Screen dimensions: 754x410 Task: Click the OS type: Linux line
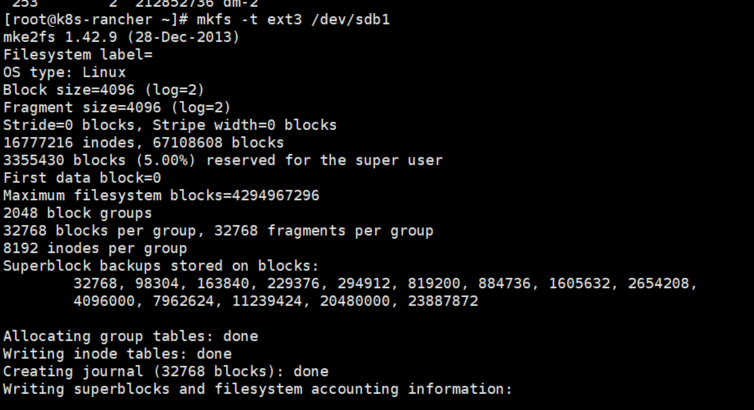(x=64, y=73)
